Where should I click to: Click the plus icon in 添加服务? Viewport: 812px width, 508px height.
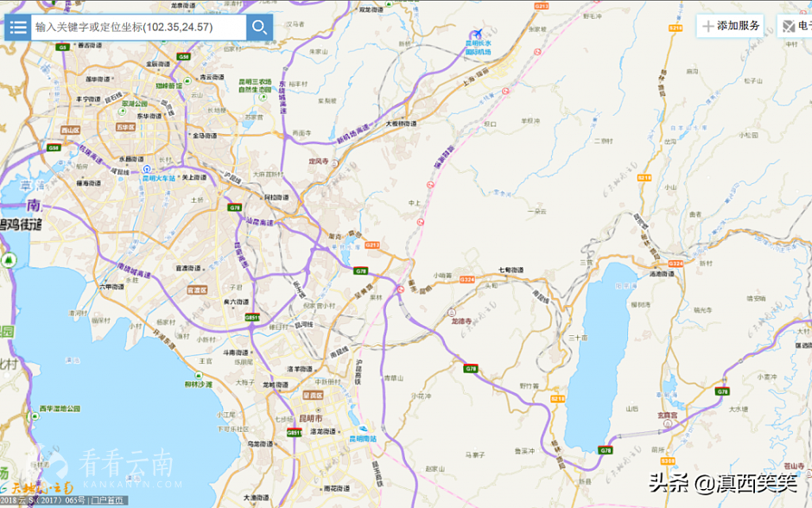(708, 26)
